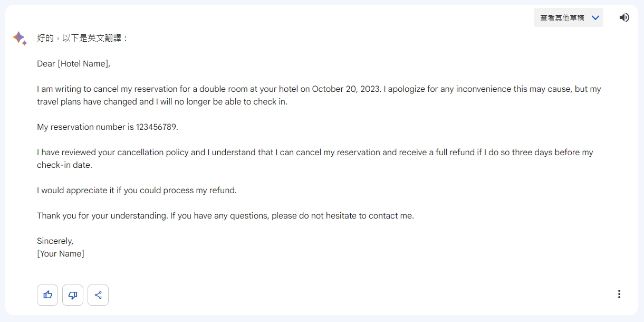The width and height of the screenshot is (644, 322).
Task: Like the response with thumbs-up icon
Action: point(47,295)
